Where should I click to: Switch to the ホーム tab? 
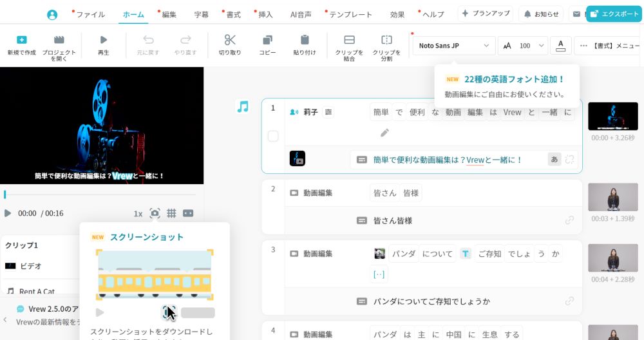(133, 14)
